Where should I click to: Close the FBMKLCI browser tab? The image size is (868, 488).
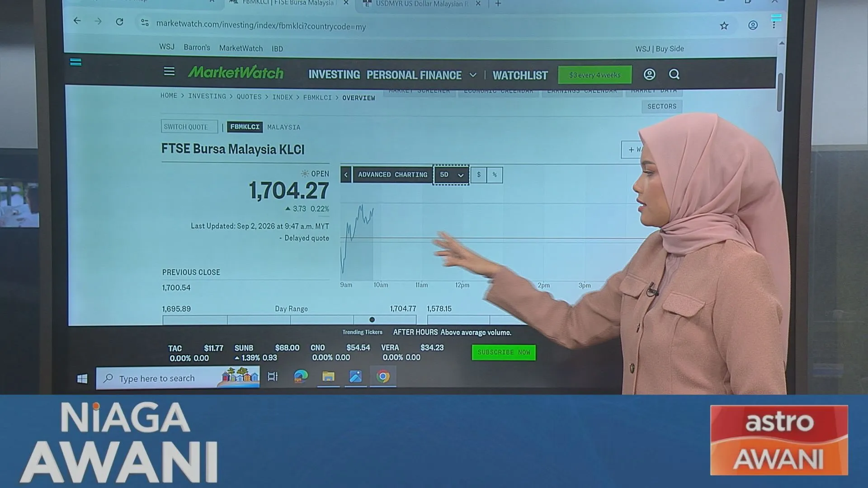[x=346, y=3]
